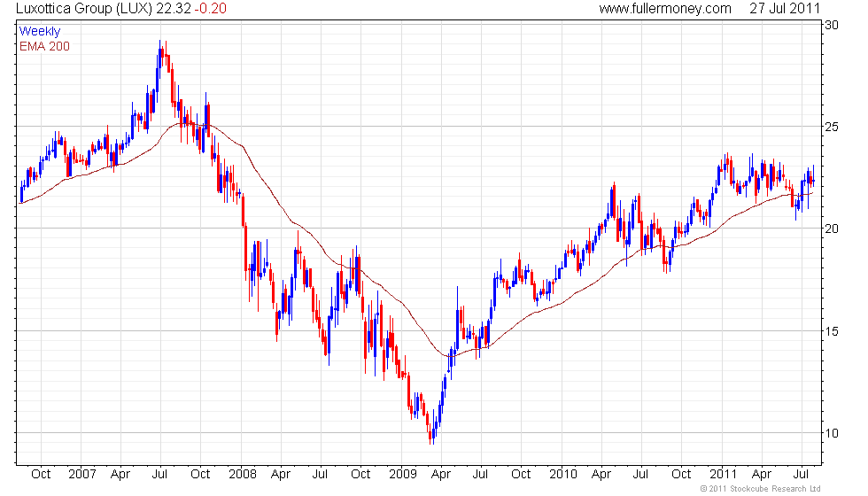Click the last Jul label after 2011
Screen dimensions: 868x496
pyautogui.click(x=801, y=474)
